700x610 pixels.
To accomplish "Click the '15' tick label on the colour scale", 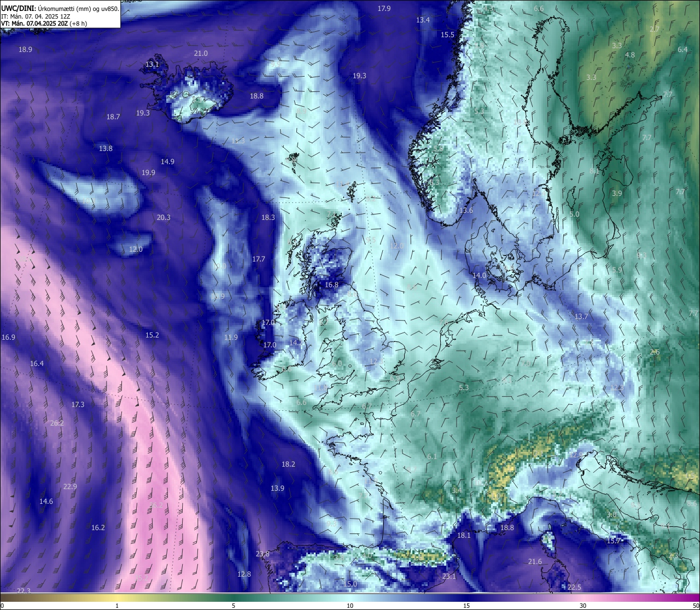I will click(466, 606).
